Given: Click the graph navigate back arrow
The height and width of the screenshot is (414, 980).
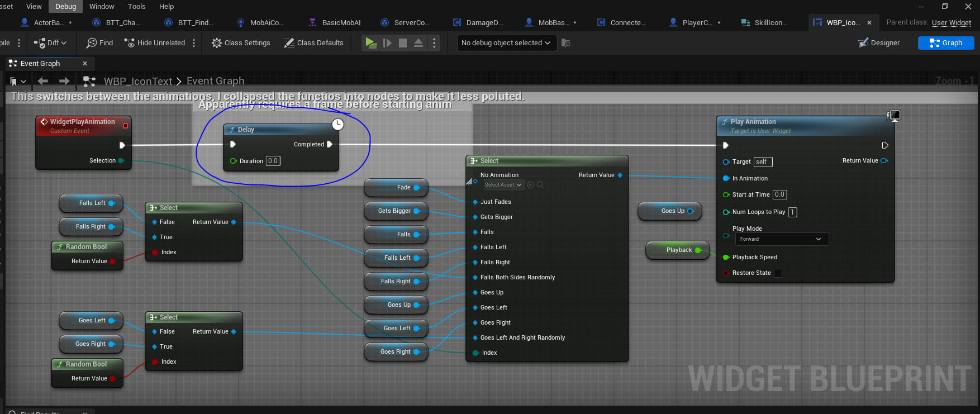Looking at the screenshot, I should [43, 82].
